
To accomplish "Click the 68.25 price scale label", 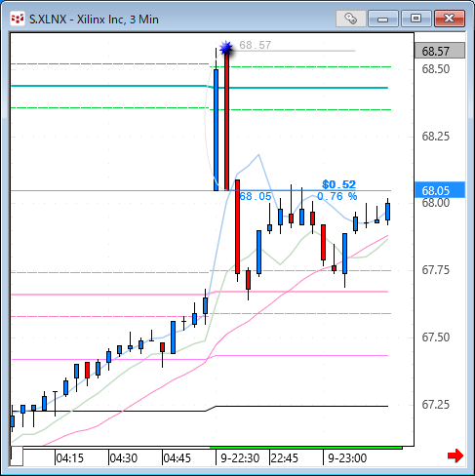I will click(436, 137).
